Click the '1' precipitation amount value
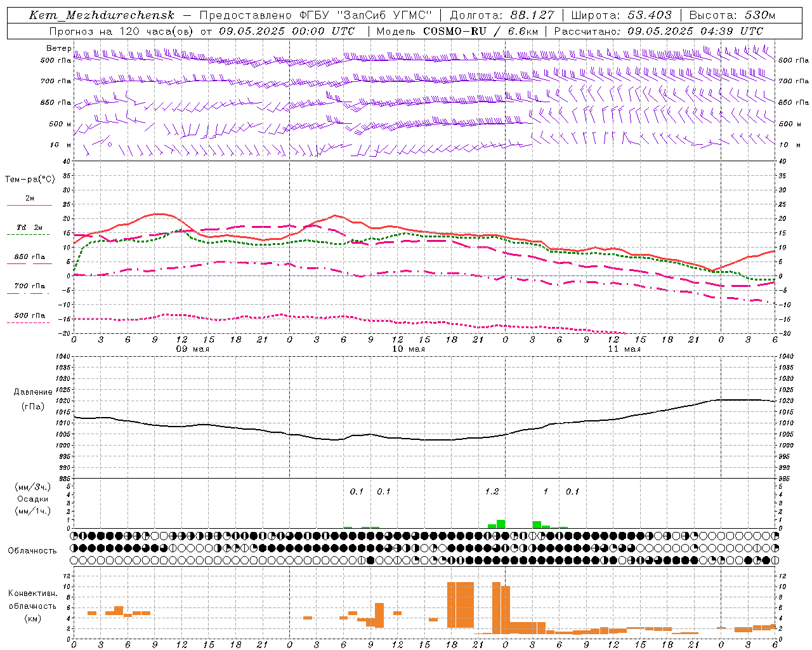This screenshot has width=812, height=650. [546, 491]
